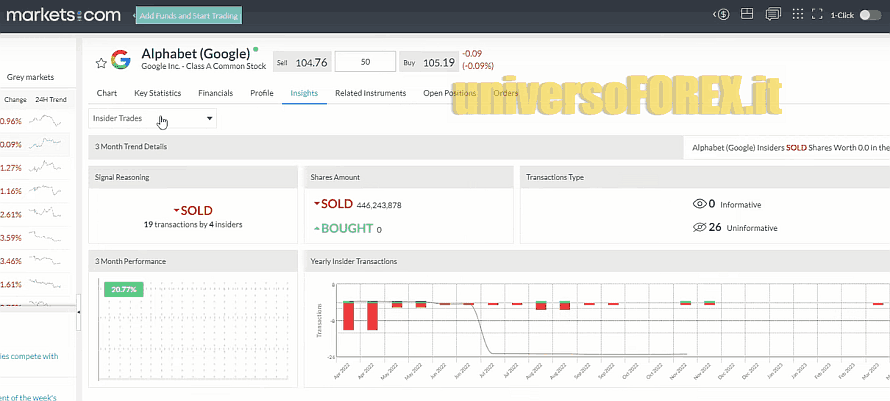The image size is (890, 401).
Task: Click the trade quantity input field
Action: point(364,62)
